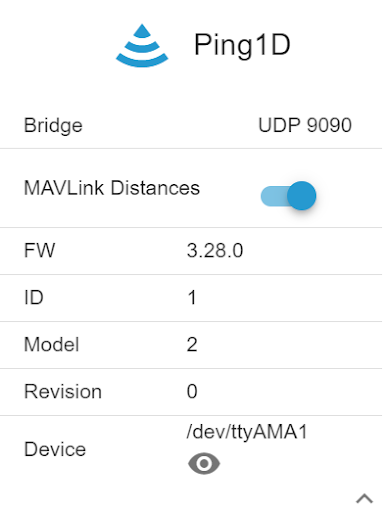Select the Ping1D title text
Viewport: 388px width, 512px height.
[242, 45]
